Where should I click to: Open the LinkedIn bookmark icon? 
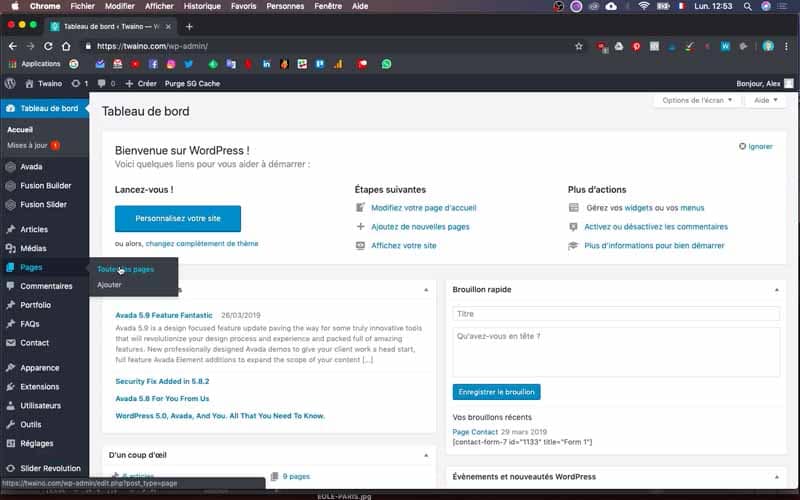coord(266,64)
